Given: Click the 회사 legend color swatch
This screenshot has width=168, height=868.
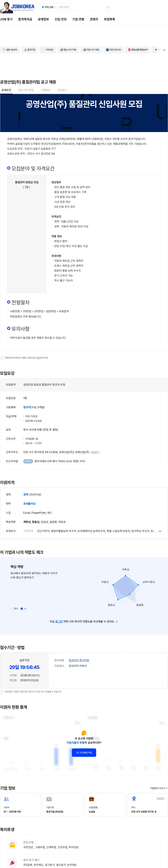Looking at the screenshot, I should click(x=11, y=608).
